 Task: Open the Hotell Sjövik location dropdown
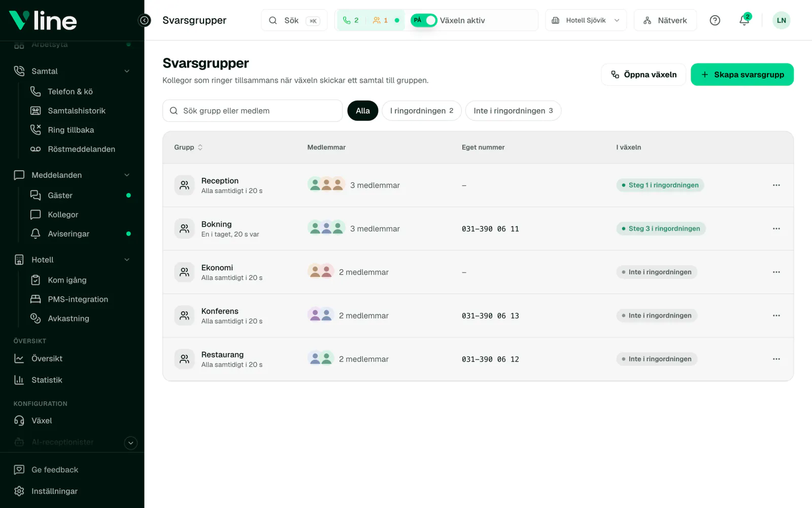586,20
